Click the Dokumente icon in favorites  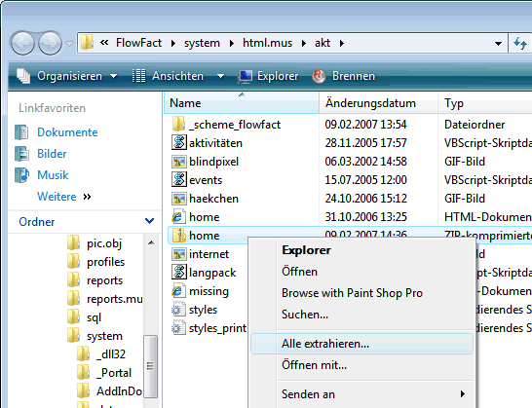(x=21, y=132)
